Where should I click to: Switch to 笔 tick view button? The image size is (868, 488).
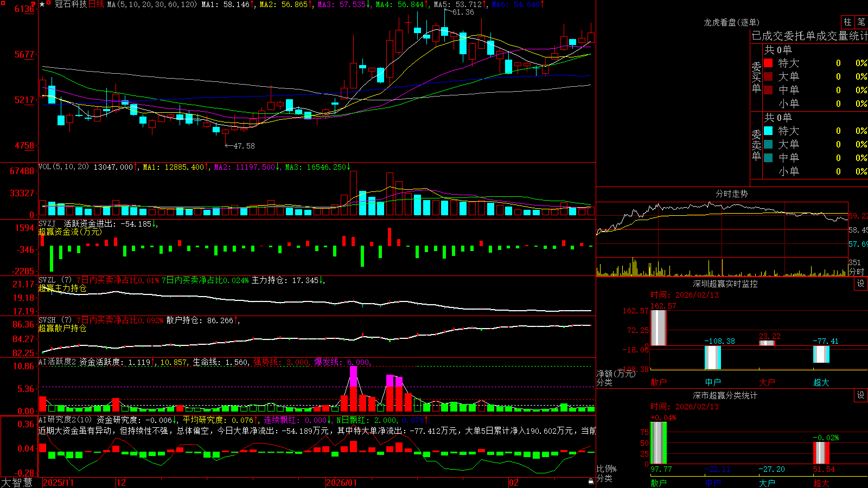pyautogui.click(x=861, y=22)
